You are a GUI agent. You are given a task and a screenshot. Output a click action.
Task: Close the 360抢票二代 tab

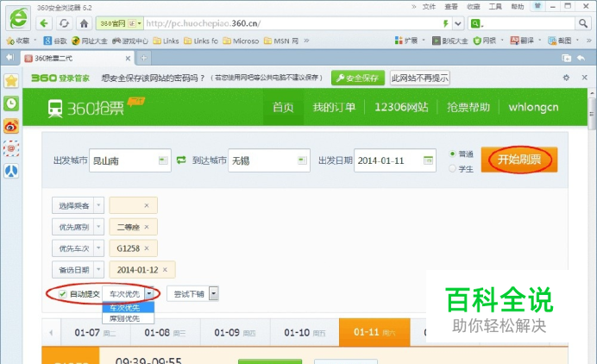point(128,59)
